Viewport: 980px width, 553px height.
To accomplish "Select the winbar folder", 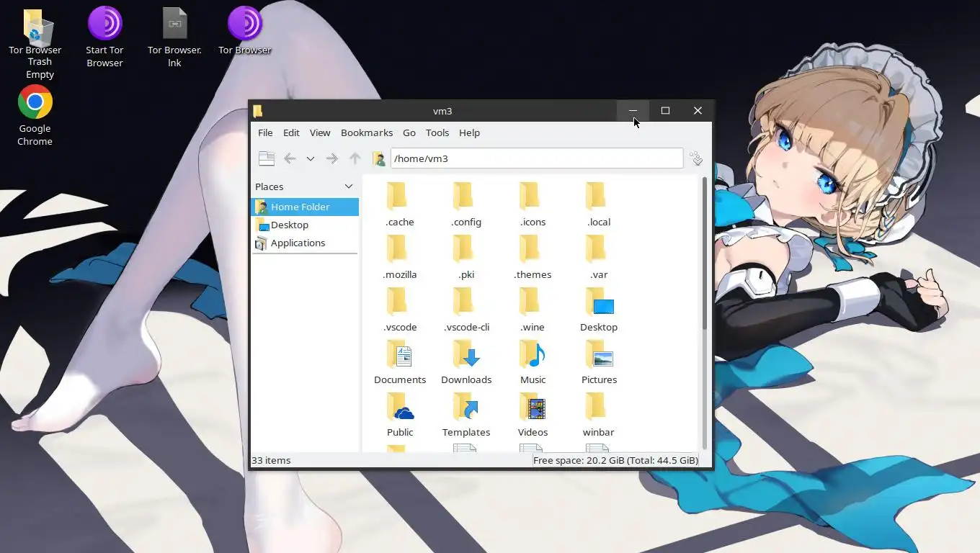I will coord(599,415).
